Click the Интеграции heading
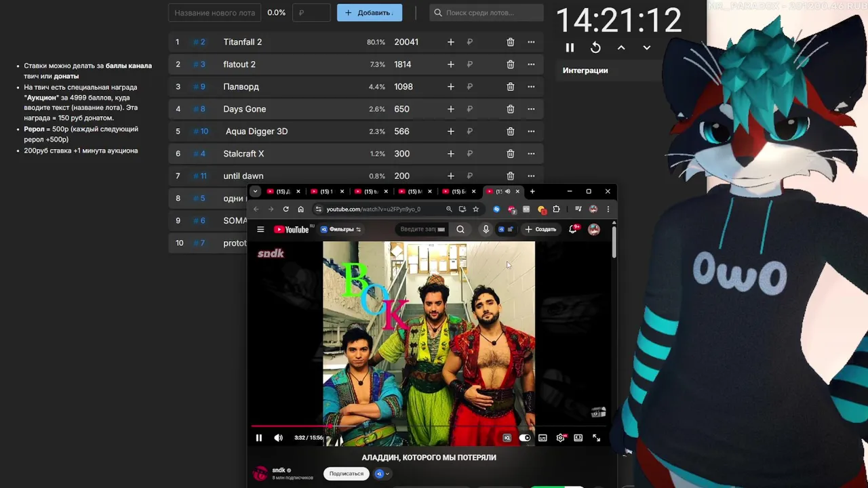Screen dimensions: 868x488 [x=585, y=70]
